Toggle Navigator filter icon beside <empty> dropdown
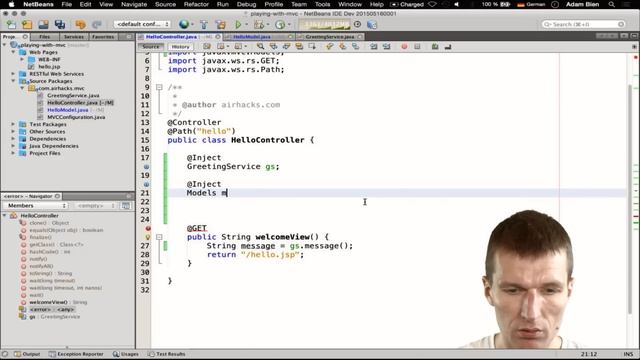Image resolution: width=640 pixels, height=360 pixels. tap(126, 206)
